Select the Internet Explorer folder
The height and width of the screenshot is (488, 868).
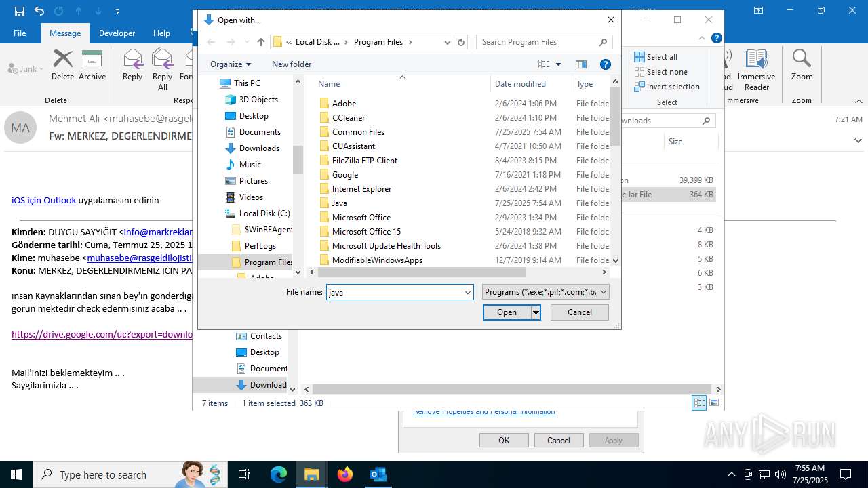(361, 189)
